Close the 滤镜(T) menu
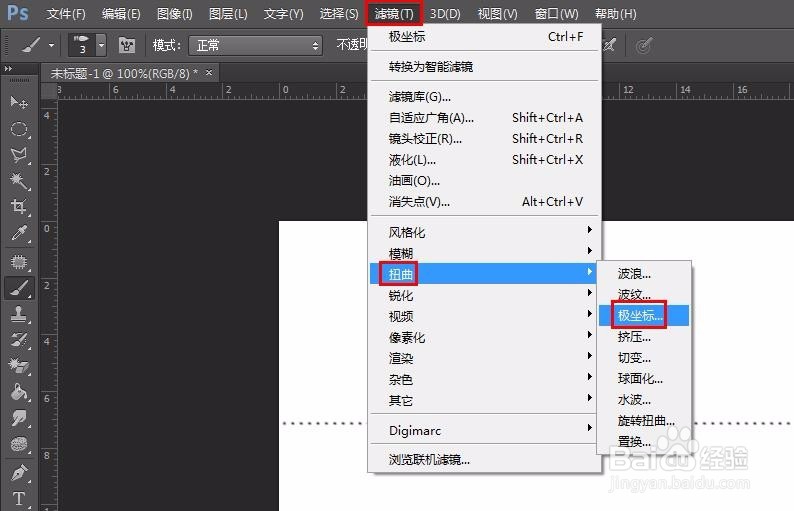794x511 pixels. point(393,14)
